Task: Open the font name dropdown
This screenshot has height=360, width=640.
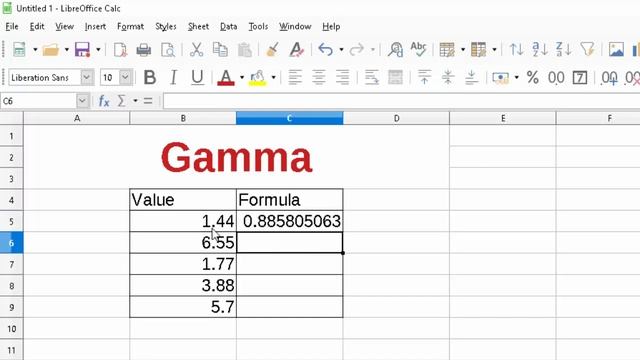Action: [87, 78]
